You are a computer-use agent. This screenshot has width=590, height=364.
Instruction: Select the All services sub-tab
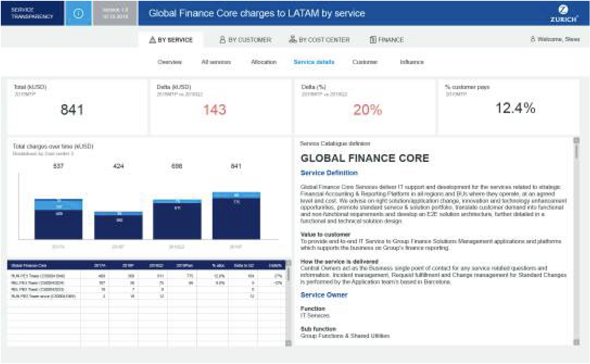(216, 62)
